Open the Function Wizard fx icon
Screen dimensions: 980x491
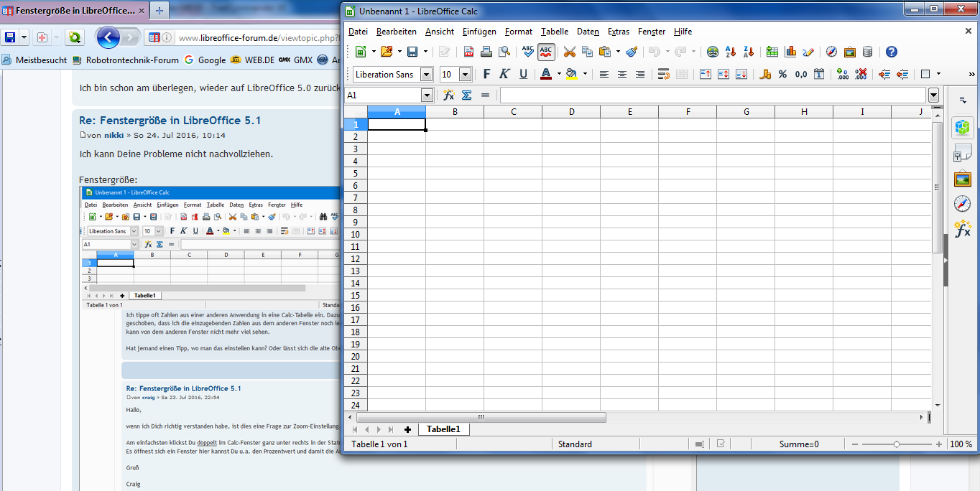449,95
